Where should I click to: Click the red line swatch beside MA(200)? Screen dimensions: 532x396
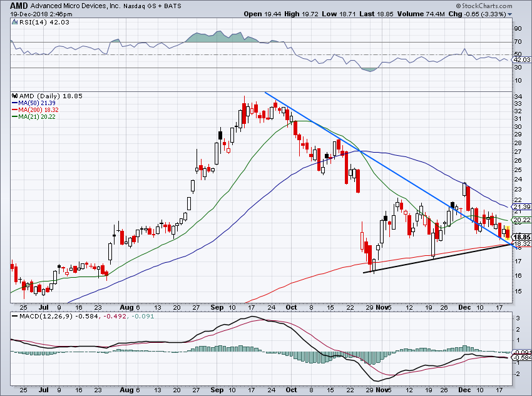point(15,110)
